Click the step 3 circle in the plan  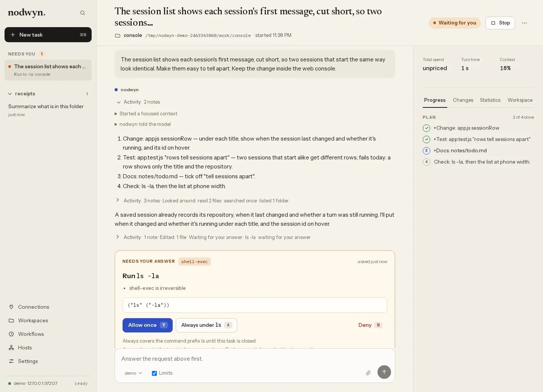pyautogui.click(x=426, y=151)
